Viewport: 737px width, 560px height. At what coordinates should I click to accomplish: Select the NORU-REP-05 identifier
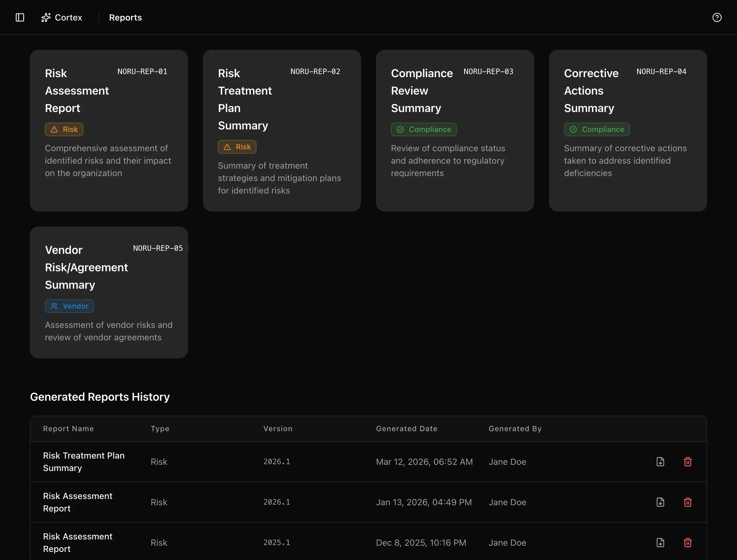[158, 248]
